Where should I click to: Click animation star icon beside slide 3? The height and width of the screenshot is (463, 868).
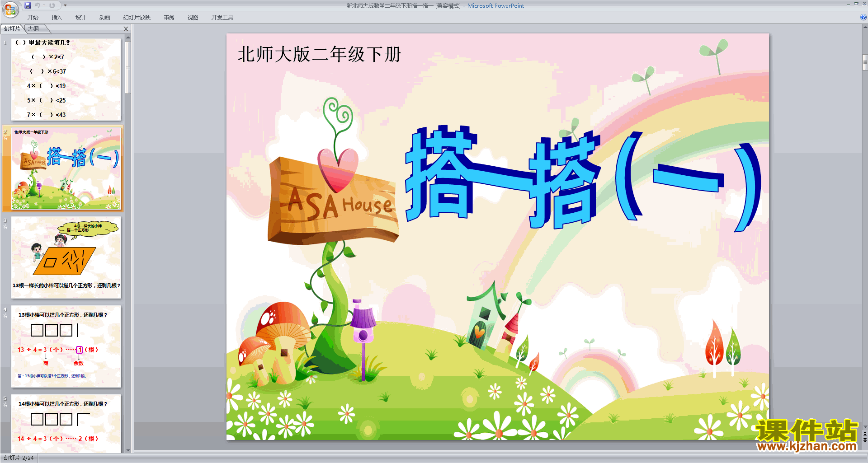5,226
